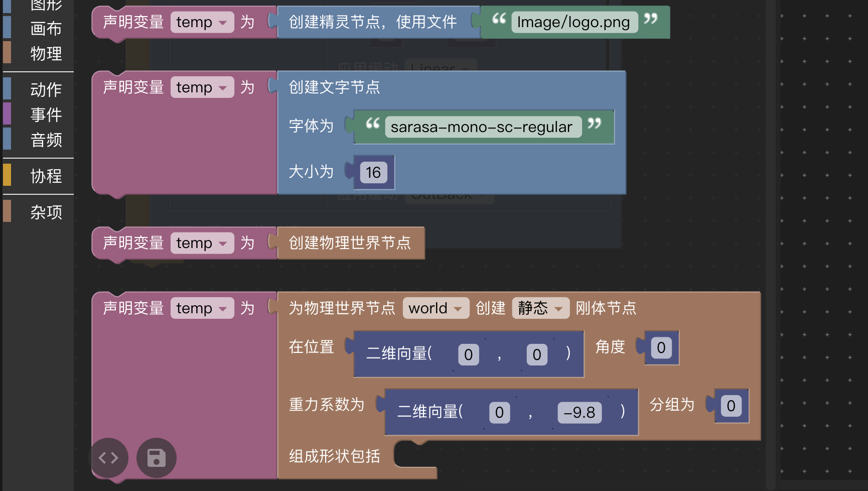Open the 画布 block category
This screenshot has width=868, height=491.
(46, 29)
